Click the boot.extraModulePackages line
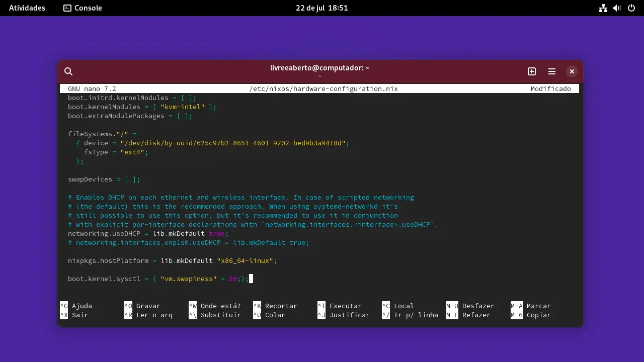This screenshot has height=362, width=644. (x=130, y=116)
